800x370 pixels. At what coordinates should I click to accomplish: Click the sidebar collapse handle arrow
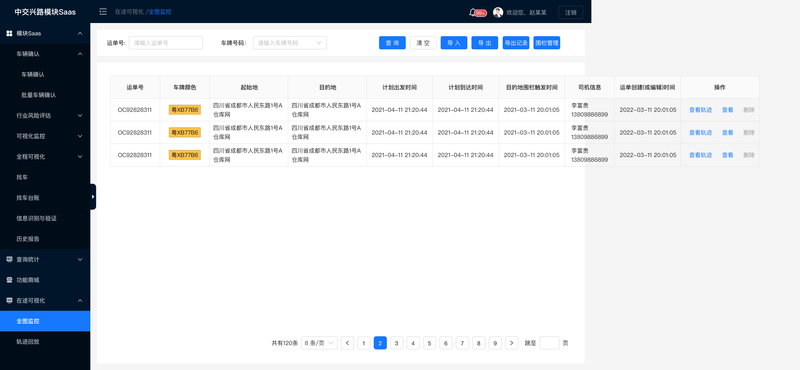[x=93, y=196]
